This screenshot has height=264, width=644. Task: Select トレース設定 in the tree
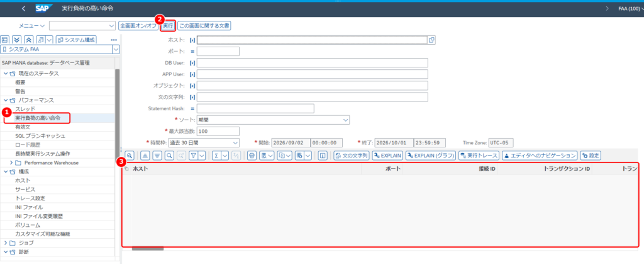pyautogui.click(x=30, y=198)
